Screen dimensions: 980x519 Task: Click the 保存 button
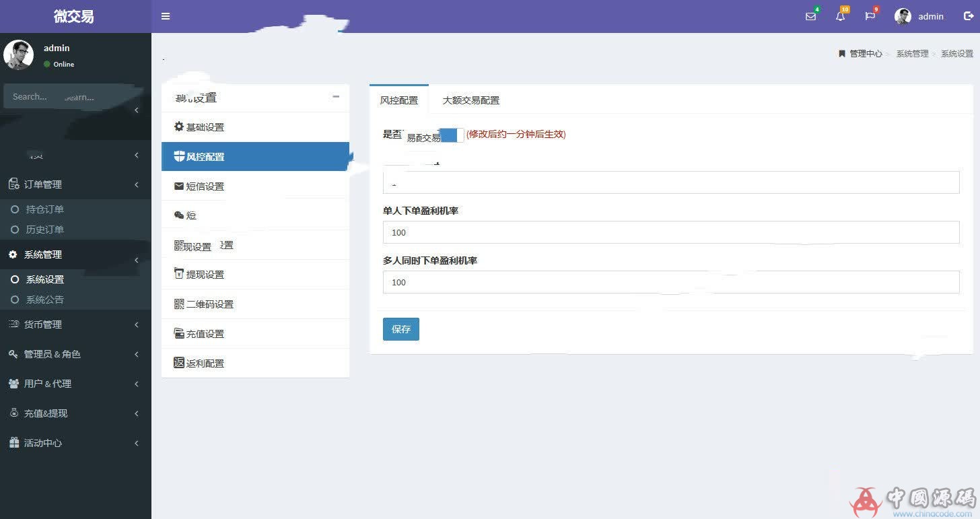400,329
